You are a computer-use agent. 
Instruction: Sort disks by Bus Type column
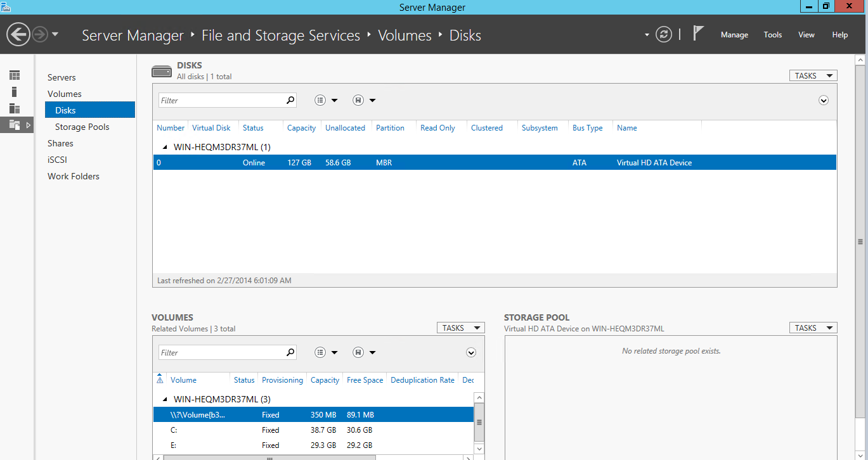tap(588, 127)
